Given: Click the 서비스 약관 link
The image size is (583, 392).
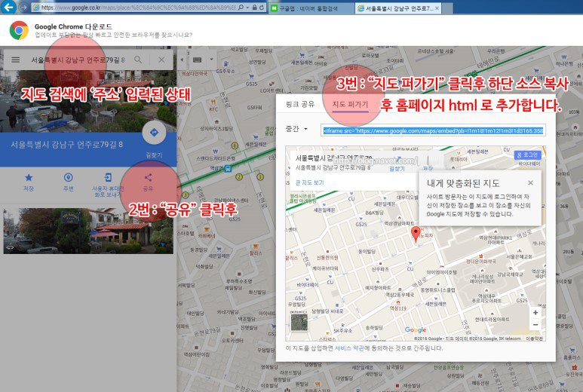Looking at the screenshot, I should click(x=349, y=348).
